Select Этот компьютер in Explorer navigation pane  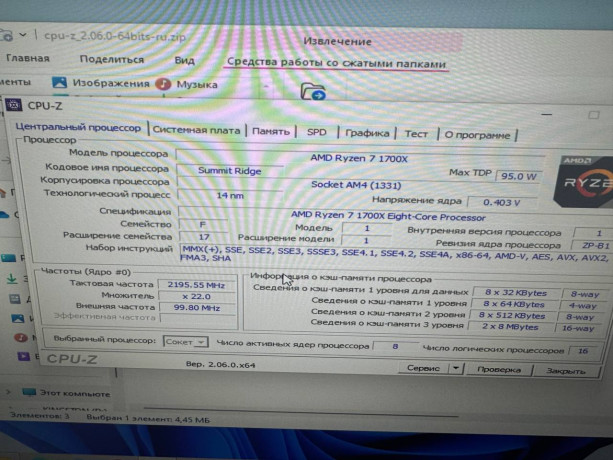75,393
